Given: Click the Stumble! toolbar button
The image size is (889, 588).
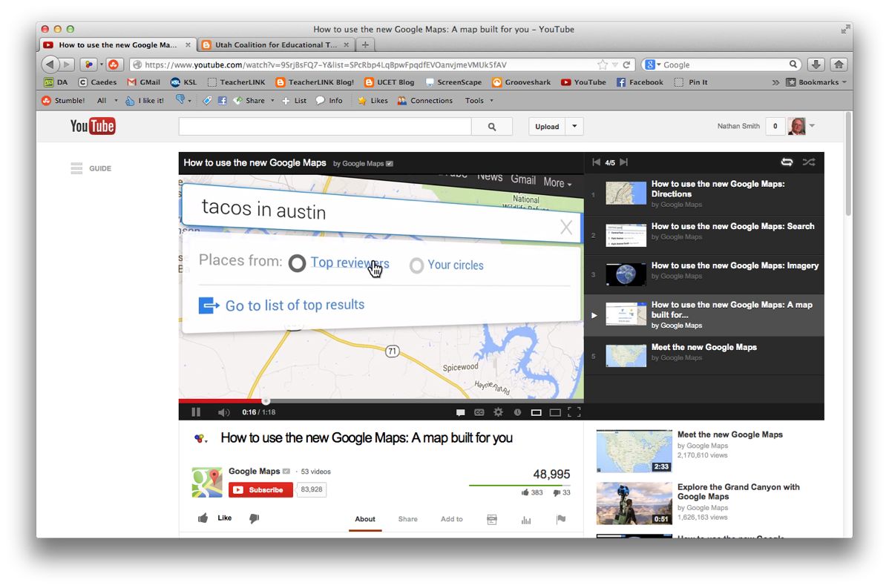Looking at the screenshot, I should [63, 100].
